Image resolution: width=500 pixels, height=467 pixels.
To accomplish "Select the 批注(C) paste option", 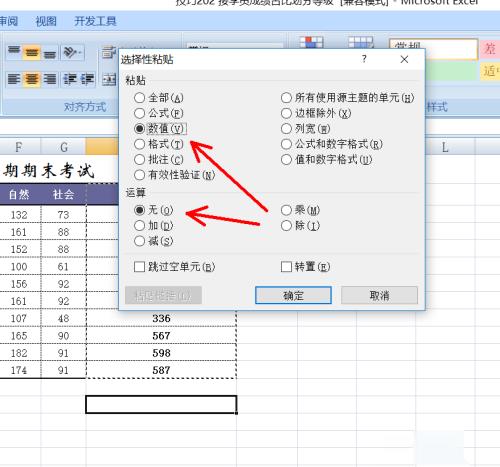I will point(159,160).
